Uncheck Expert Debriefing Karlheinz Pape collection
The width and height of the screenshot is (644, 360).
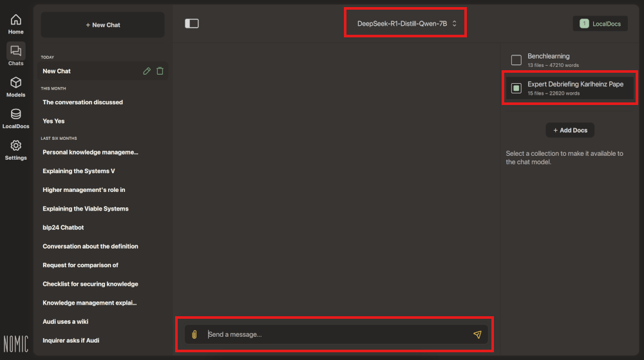pyautogui.click(x=516, y=88)
